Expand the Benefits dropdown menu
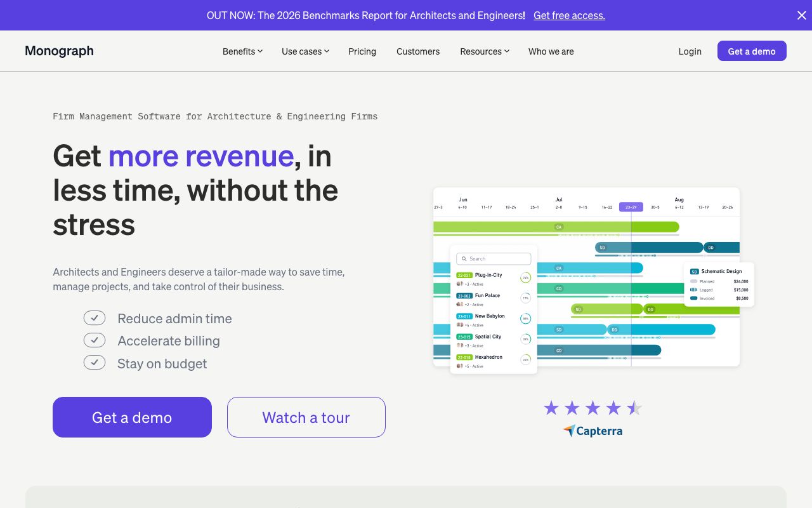Screen dimensions: 812x508 tap(242, 51)
